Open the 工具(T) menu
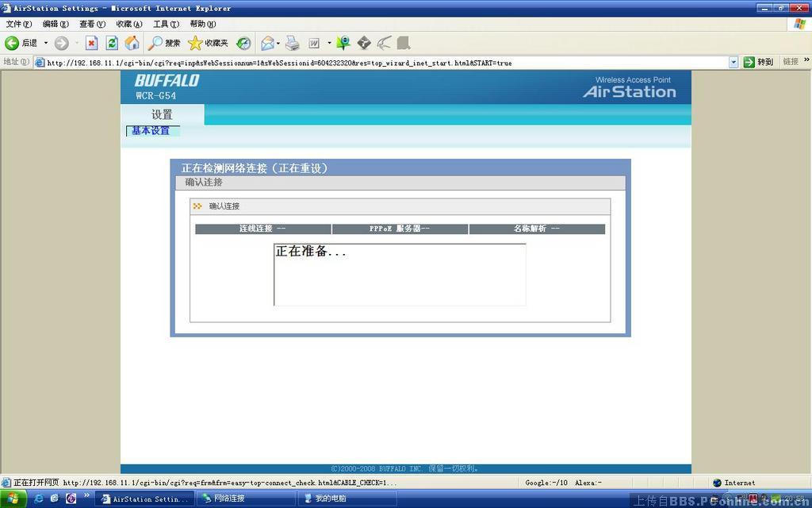The height and width of the screenshot is (508, 812). coord(166,24)
